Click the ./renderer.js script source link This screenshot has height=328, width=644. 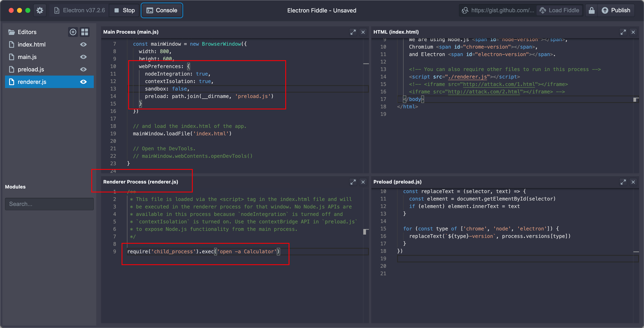[x=467, y=77]
